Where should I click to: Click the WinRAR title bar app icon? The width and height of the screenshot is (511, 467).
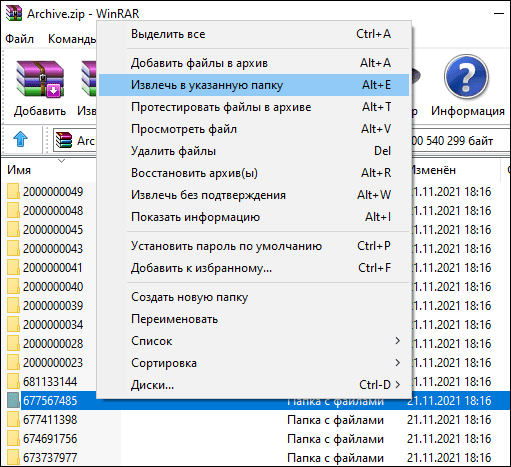14,13
